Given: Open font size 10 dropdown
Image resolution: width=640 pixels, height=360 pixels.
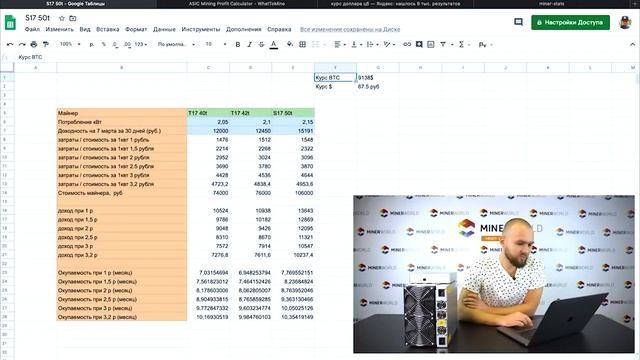Looking at the screenshot, I should (x=215, y=44).
